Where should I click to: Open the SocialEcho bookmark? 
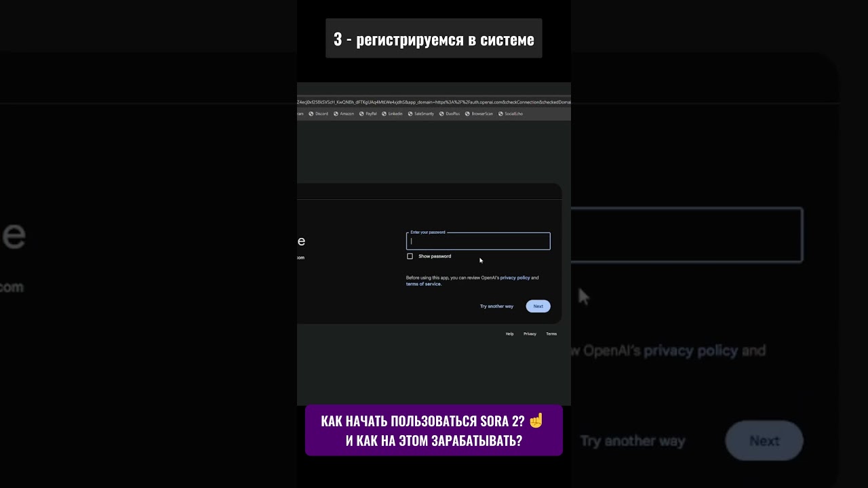tap(511, 114)
